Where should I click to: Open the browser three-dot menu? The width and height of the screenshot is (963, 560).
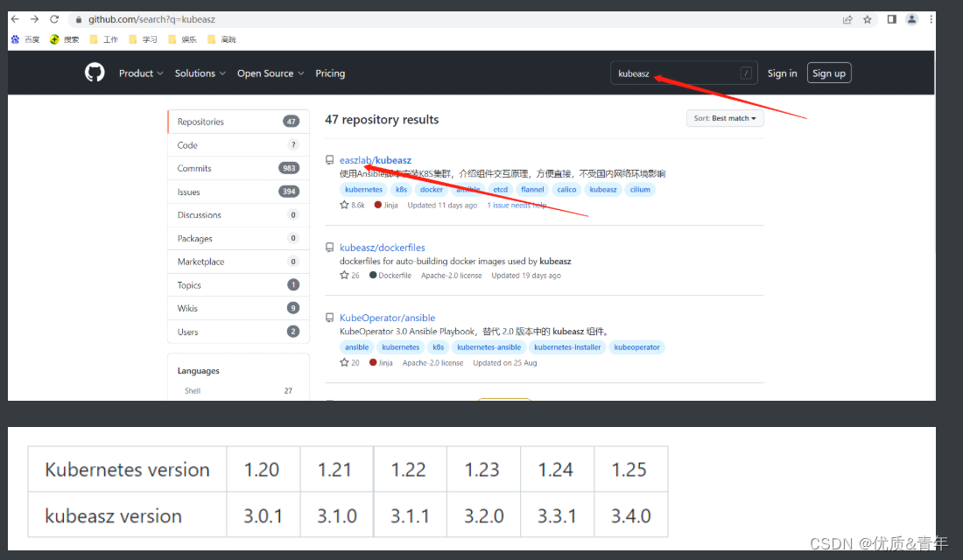point(931,19)
